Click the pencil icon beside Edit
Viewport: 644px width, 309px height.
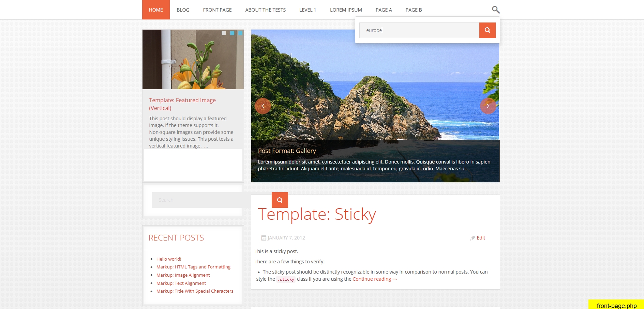coord(473,238)
